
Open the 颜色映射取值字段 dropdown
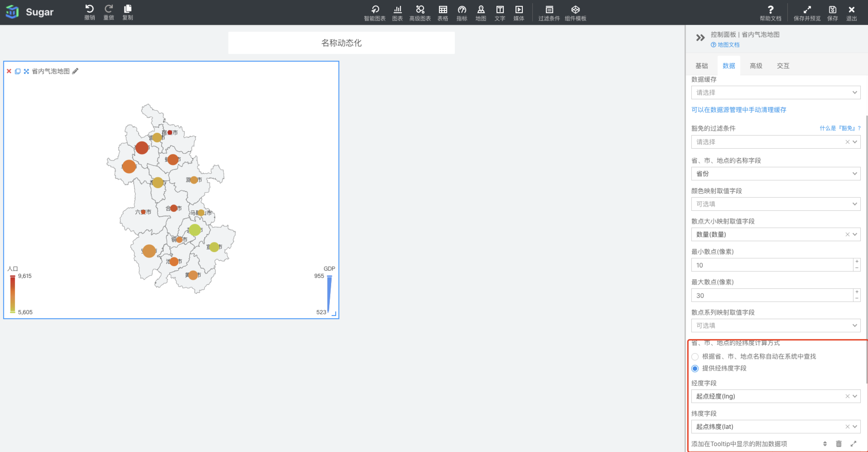(x=776, y=204)
